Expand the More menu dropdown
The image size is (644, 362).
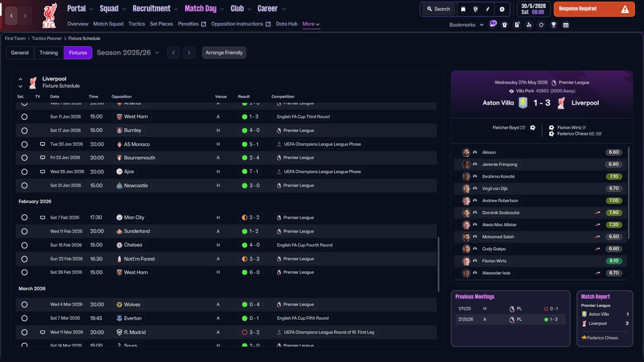[x=311, y=24]
